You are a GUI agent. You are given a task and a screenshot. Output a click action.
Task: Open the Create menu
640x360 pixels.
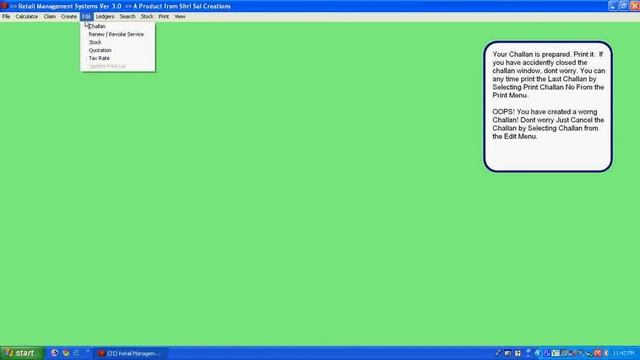coord(69,17)
